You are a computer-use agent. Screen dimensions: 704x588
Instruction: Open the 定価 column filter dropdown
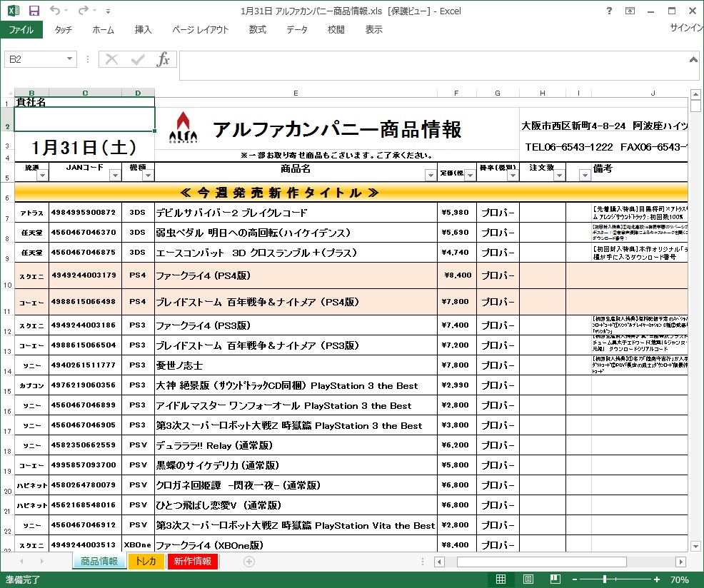pyautogui.click(x=470, y=175)
